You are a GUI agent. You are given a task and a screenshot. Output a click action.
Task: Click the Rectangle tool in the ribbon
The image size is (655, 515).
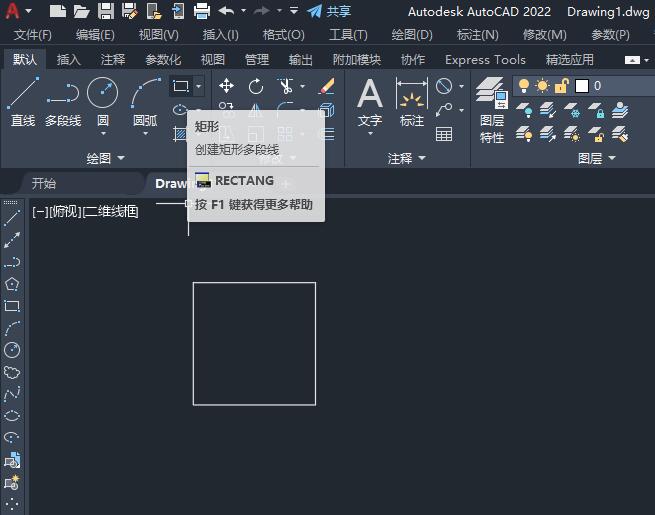click(181, 86)
